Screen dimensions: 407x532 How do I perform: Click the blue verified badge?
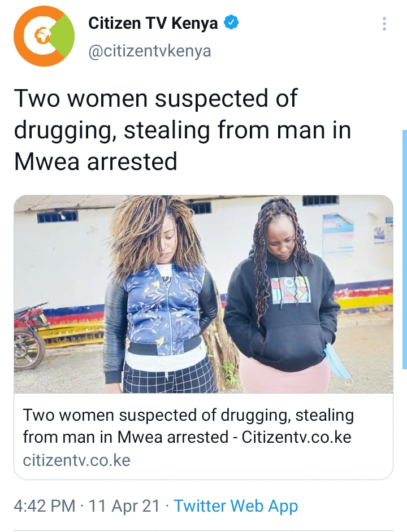(x=231, y=23)
